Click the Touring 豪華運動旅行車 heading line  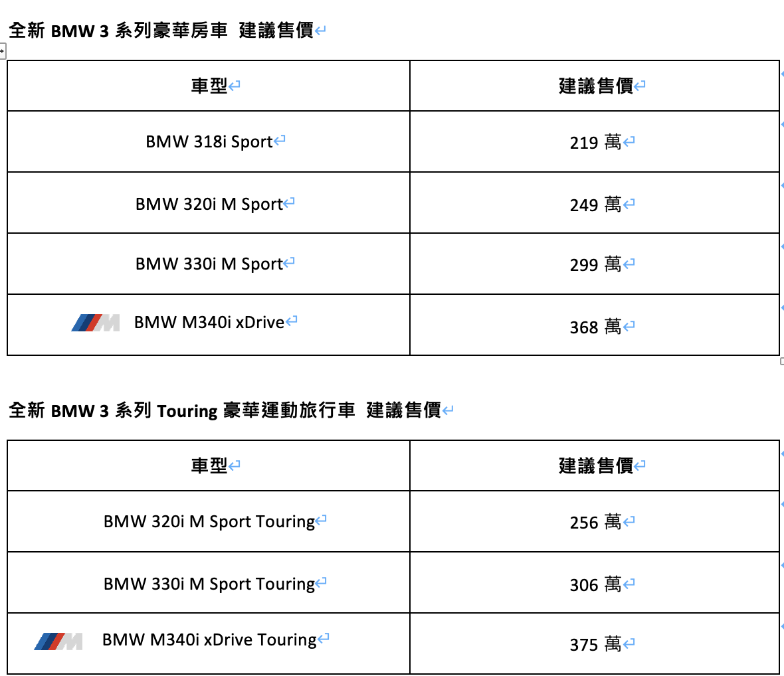point(225,410)
